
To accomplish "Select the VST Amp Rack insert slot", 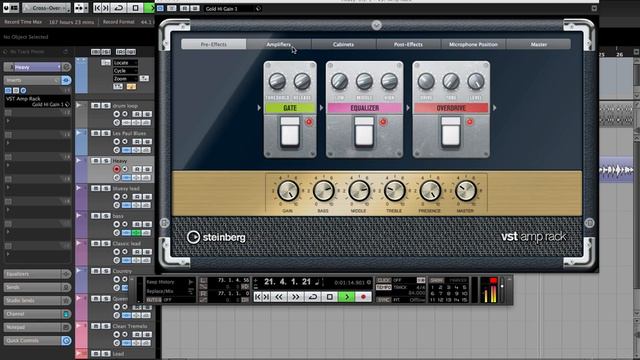I will [38, 101].
